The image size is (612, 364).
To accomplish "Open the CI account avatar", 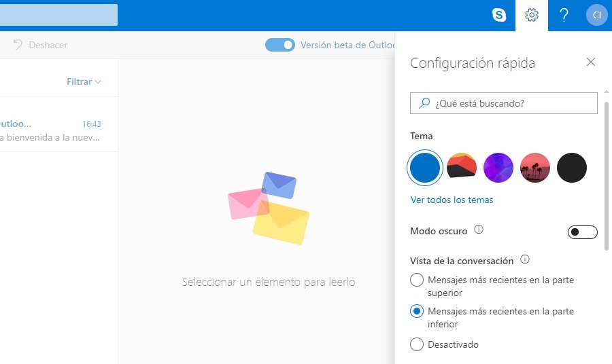I will 596,15.
